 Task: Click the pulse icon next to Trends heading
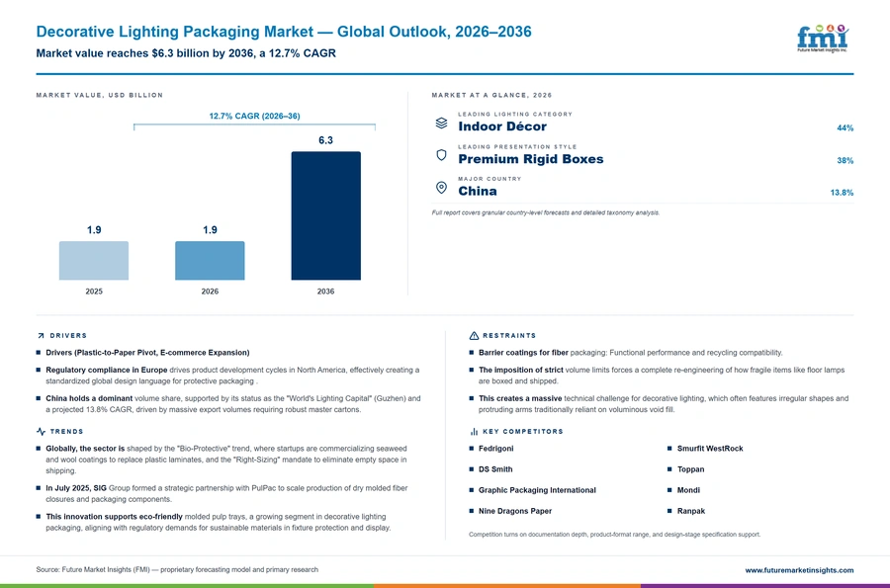point(41,432)
